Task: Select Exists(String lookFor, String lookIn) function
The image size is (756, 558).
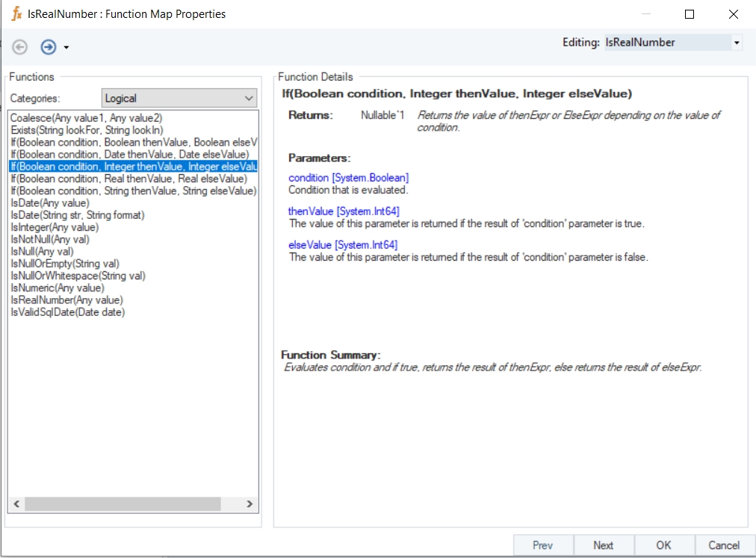Action: coord(87,130)
